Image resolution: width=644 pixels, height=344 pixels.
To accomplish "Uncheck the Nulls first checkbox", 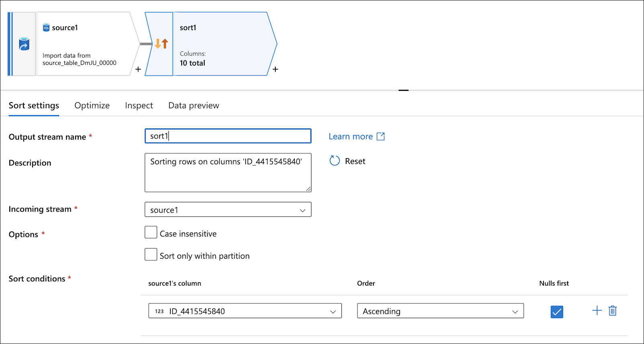I will 556,312.
